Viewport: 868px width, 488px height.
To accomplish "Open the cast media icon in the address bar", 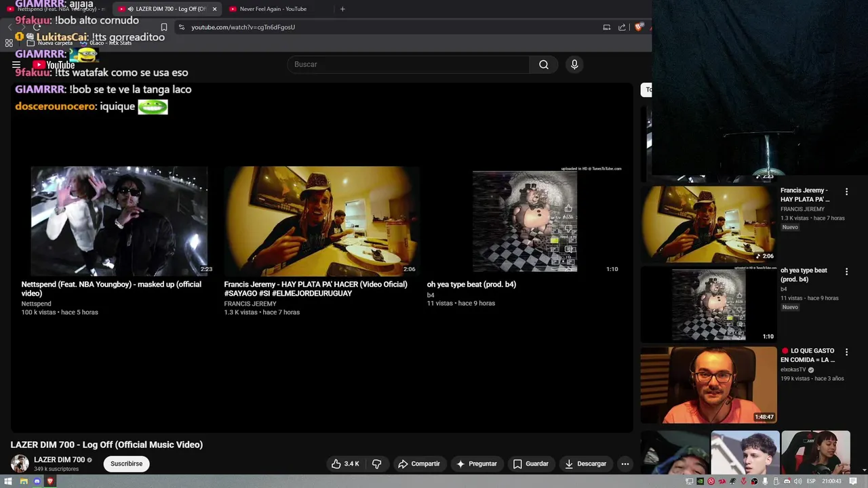I will pyautogui.click(x=606, y=27).
